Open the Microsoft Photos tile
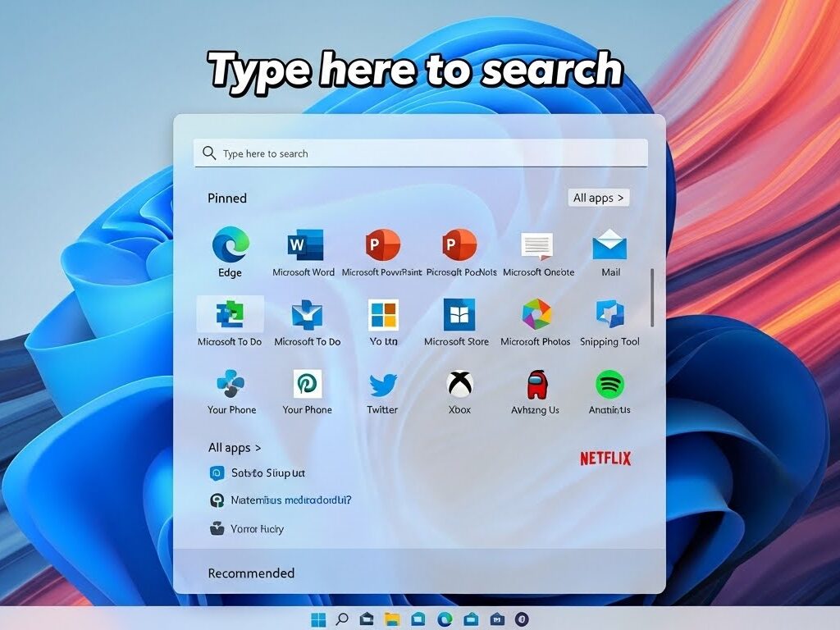 pos(535,322)
